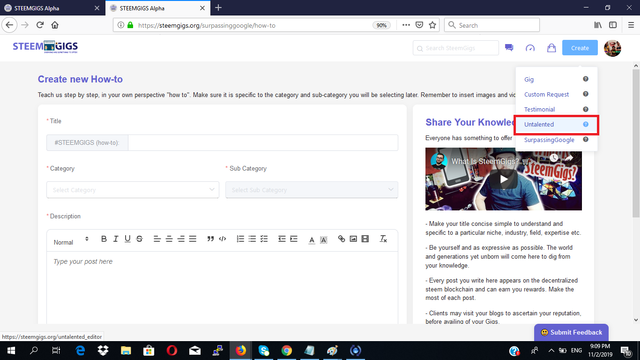Create bulleted list
Screen dimensions: 640x360
[252, 239]
